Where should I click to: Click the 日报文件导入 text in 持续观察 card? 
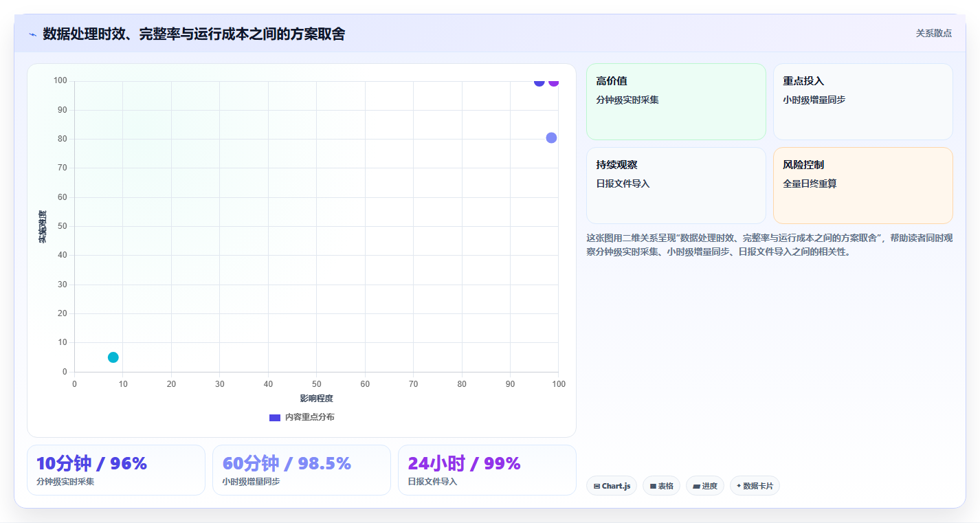(x=623, y=183)
